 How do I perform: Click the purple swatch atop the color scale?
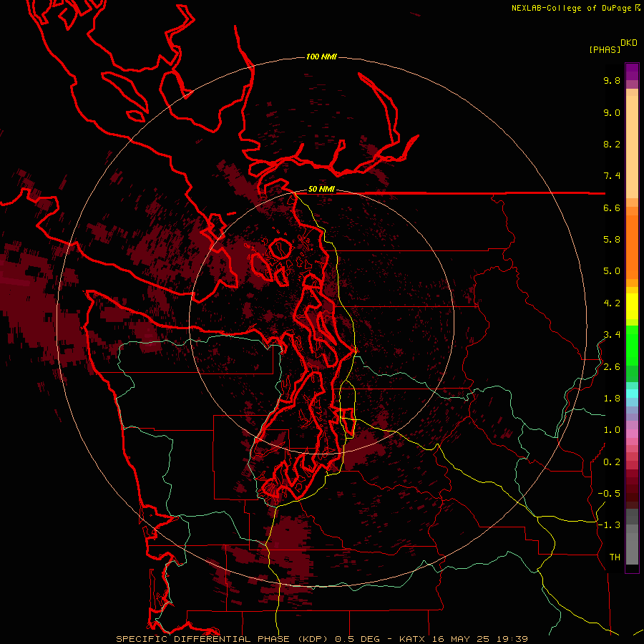click(x=632, y=72)
